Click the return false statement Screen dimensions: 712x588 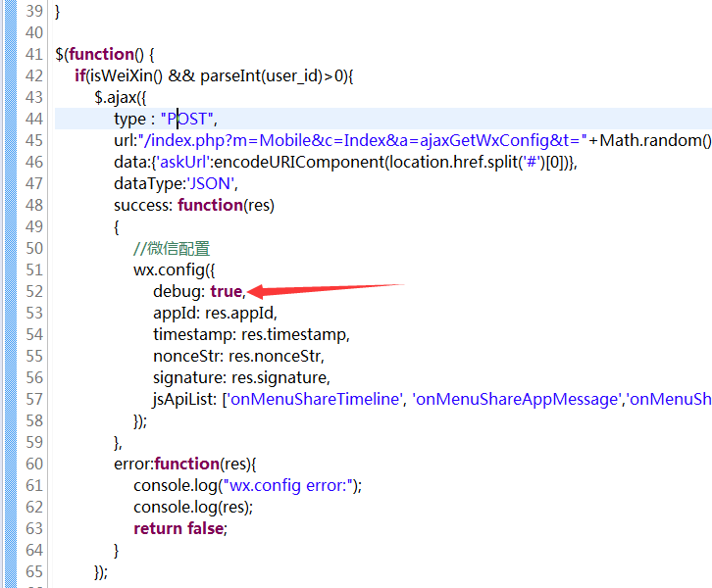tap(179, 528)
